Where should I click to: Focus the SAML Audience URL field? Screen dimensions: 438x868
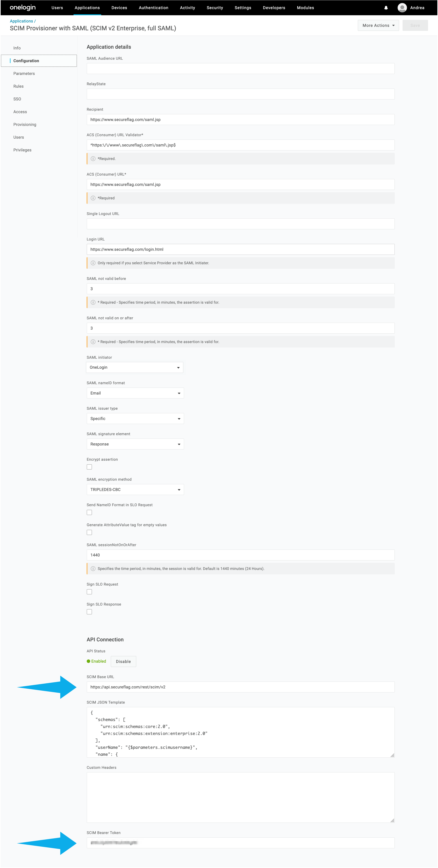240,68
